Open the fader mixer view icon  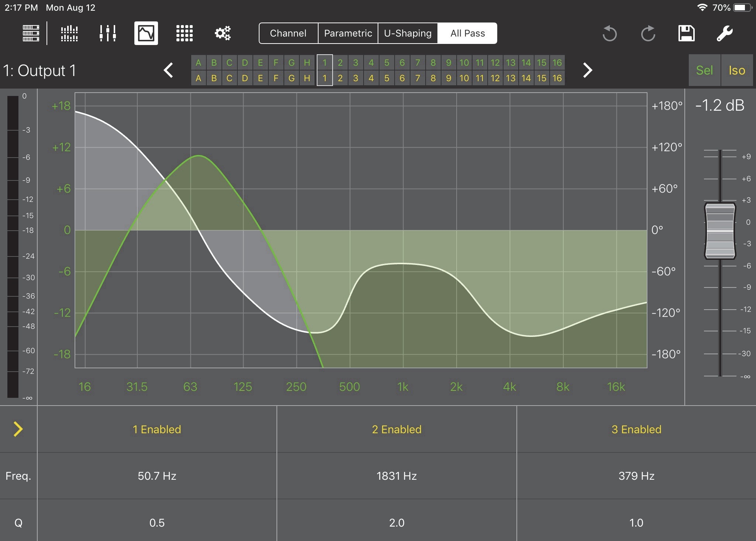click(x=107, y=33)
